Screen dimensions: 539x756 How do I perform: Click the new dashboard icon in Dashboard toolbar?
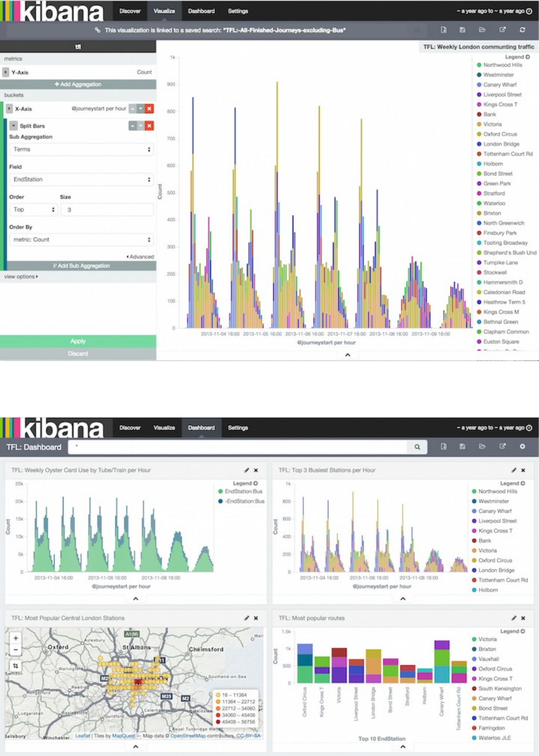[x=444, y=446]
